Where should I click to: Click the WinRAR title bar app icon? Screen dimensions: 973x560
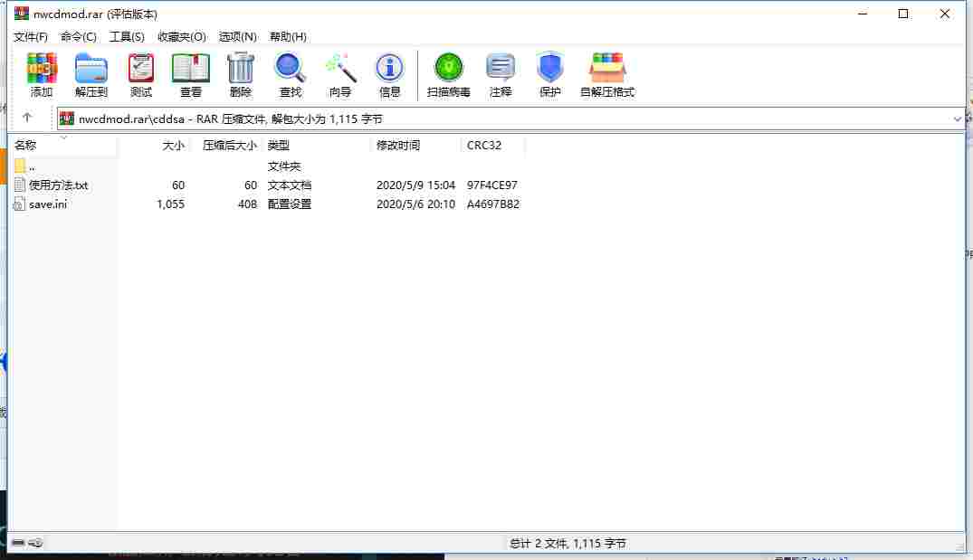(21, 13)
